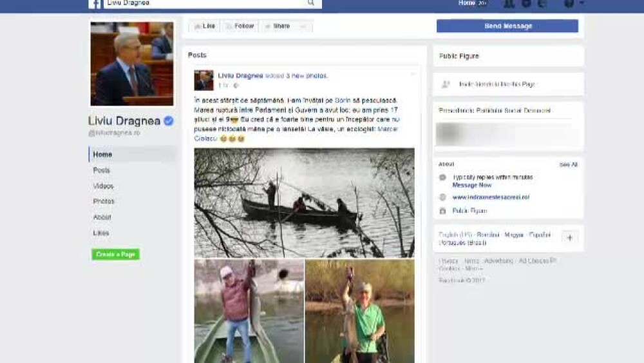Click the Send Message button
The height and width of the screenshot is (363, 644).
point(507,26)
